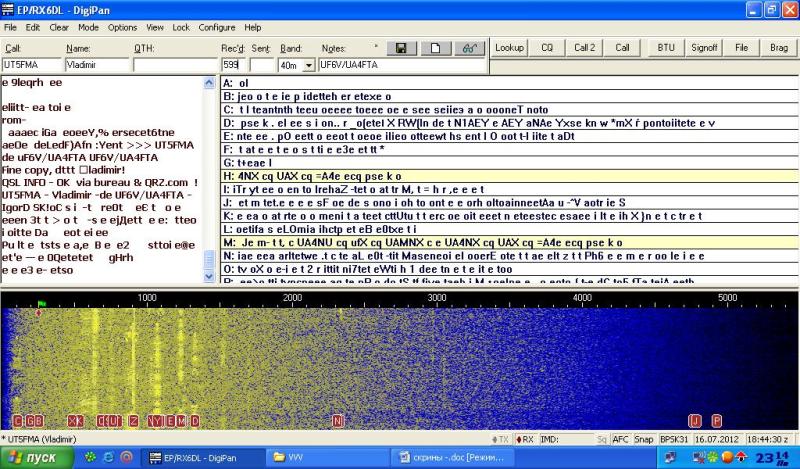800x469 pixels.
Task: Click the taskbar clock
Action: click(773, 457)
